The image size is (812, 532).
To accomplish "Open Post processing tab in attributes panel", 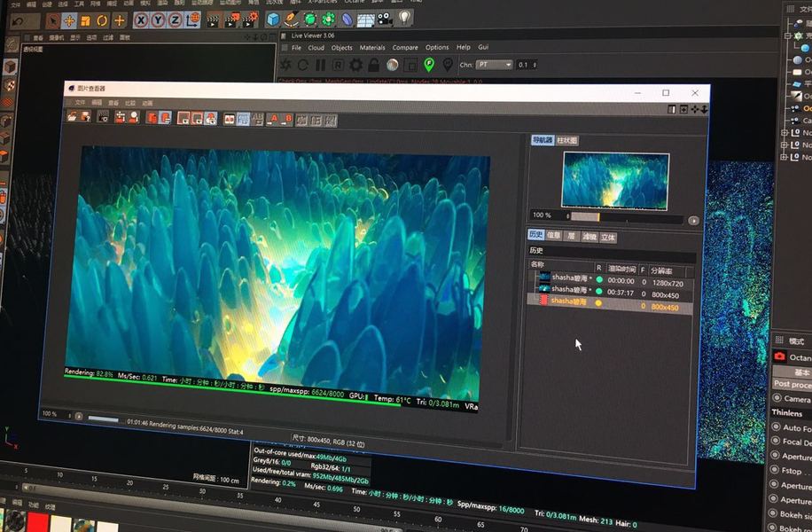I will [792, 384].
